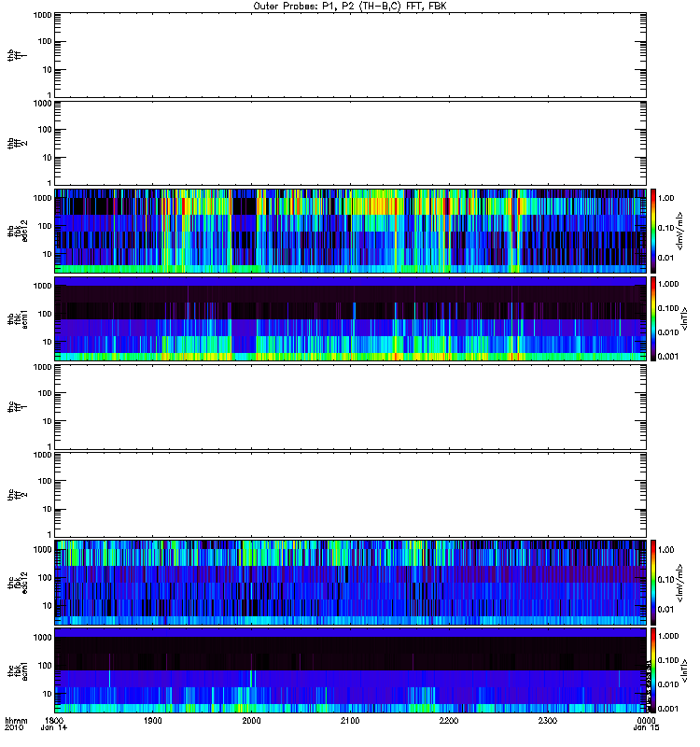Click the 'thc fbk scm1' panel axis label

tap(17, 670)
